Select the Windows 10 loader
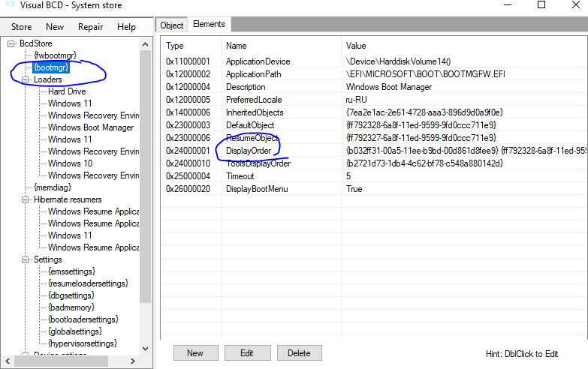Viewport: 588px width, 369px height. tap(70, 163)
